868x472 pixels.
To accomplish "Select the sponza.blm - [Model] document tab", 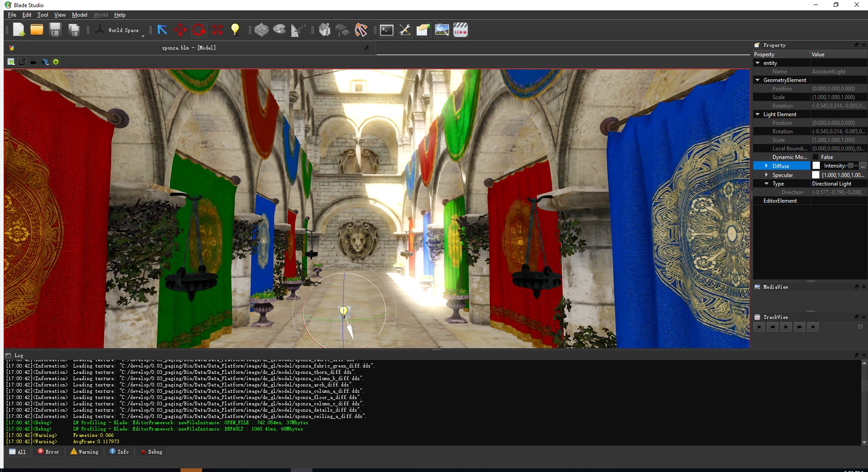I will pyautogui.click(x=189, y=48).
